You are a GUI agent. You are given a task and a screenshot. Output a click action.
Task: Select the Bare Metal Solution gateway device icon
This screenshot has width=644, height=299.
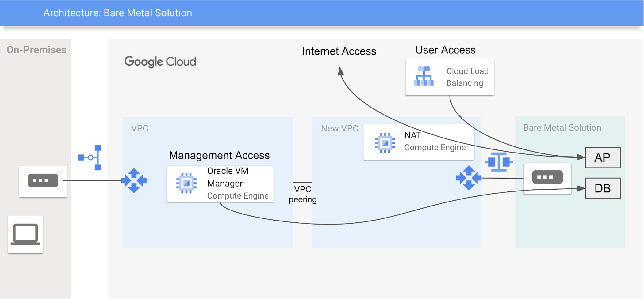tap(547, 177)
